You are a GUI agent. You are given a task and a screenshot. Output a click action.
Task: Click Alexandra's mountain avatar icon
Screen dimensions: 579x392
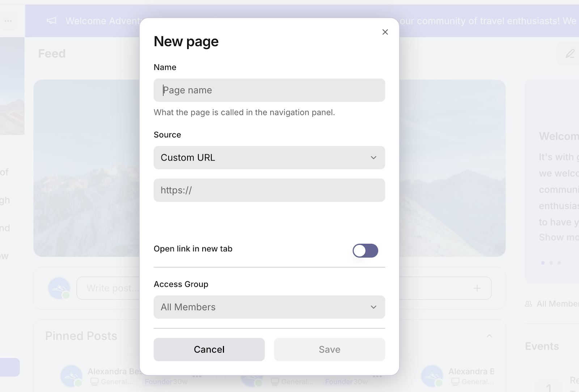(71, 376)
